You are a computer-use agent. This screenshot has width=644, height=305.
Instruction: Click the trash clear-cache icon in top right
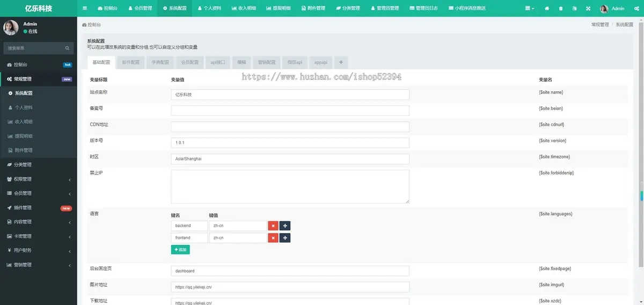(561, 8)
